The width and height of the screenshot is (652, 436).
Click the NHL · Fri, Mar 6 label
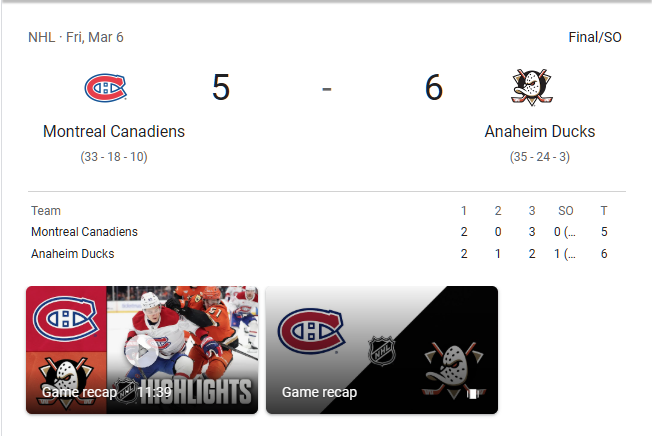coord(76,37)
